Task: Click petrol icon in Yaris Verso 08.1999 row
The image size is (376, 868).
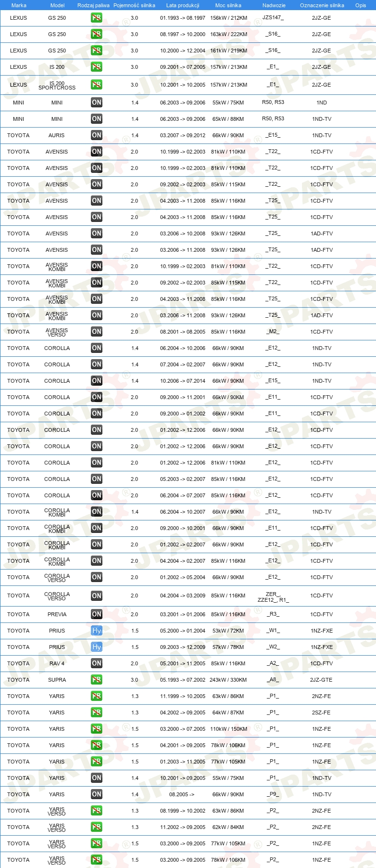Action: tap(97, 811)
